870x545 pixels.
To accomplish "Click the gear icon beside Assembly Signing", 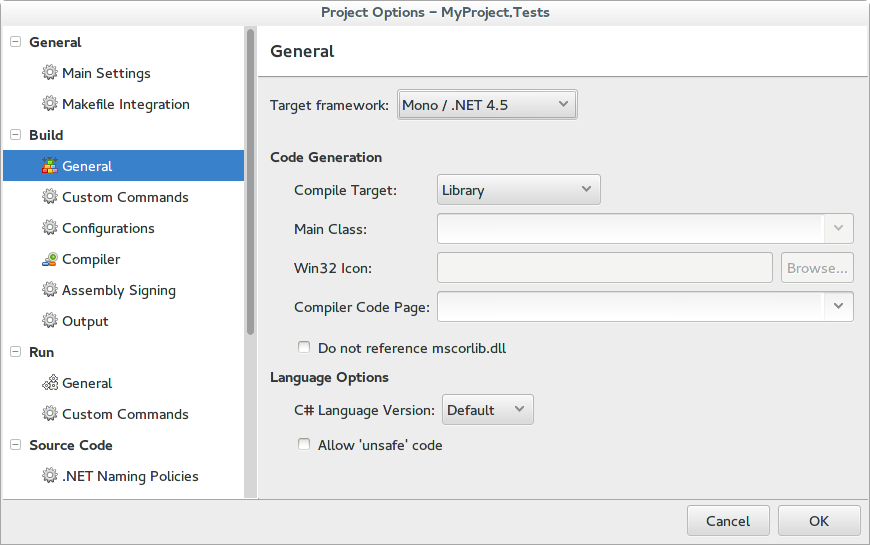I will pos(50,290).
